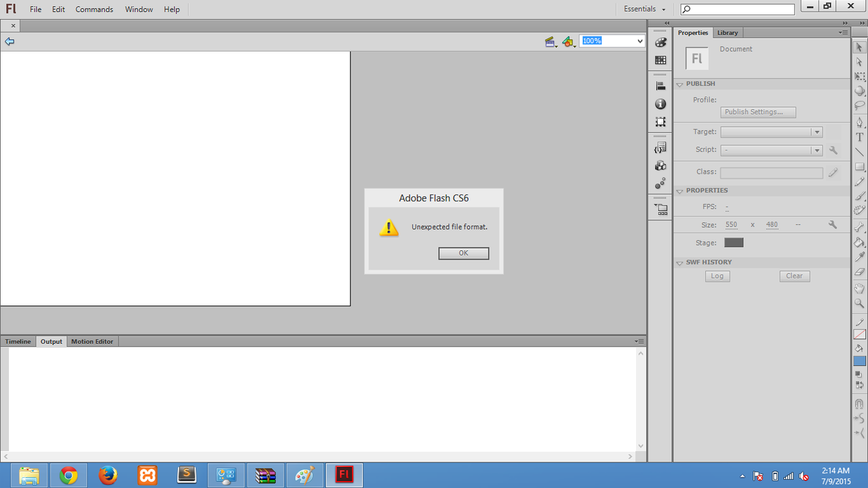Open the Edit menu
Image resolution: width=868 pixels, height=488 pixels.
[x=58, y=9]
